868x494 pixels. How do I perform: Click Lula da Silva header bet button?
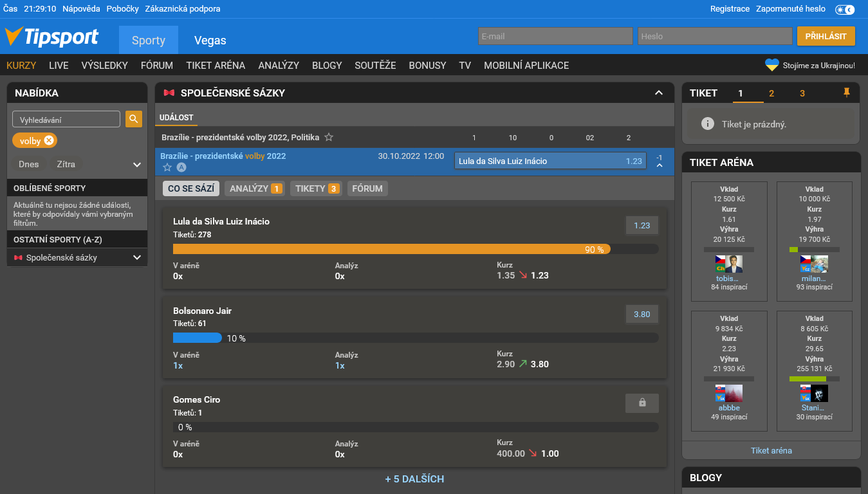[x=550, y=161]
